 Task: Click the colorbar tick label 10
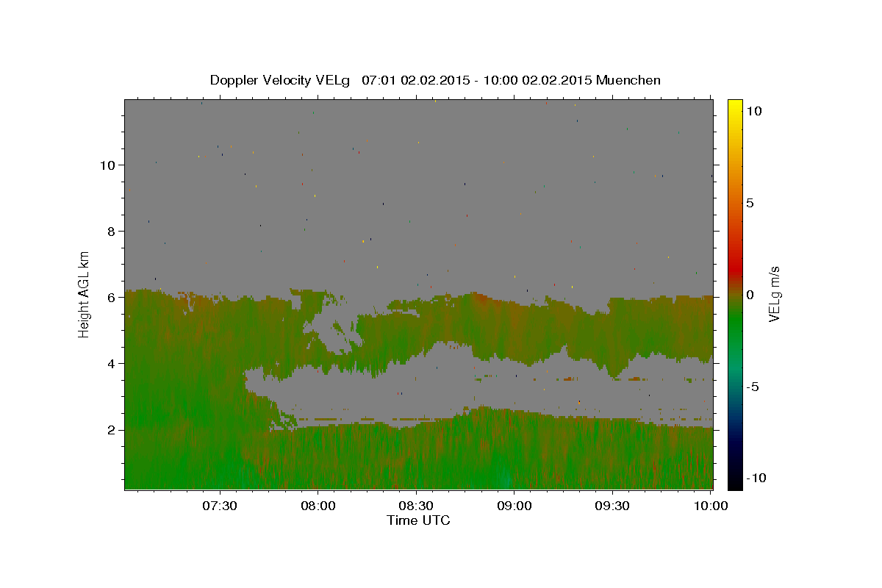(x=754, y=111)
